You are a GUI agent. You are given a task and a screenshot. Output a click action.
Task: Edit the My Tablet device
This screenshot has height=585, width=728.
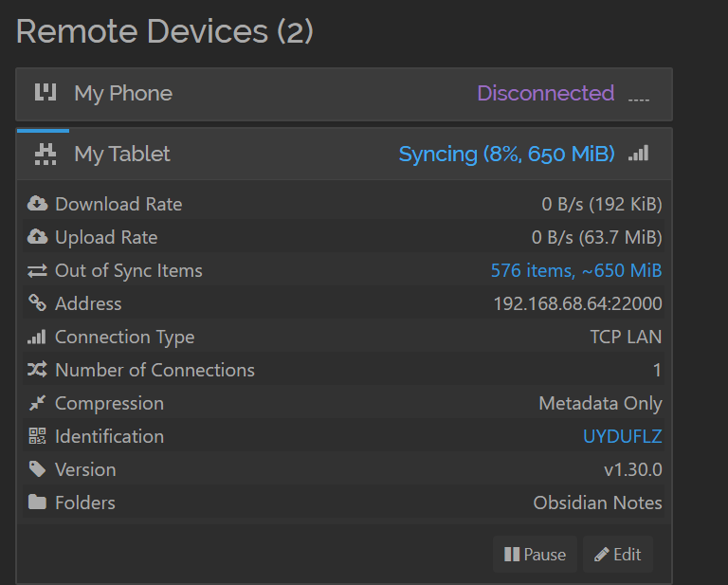618,555
